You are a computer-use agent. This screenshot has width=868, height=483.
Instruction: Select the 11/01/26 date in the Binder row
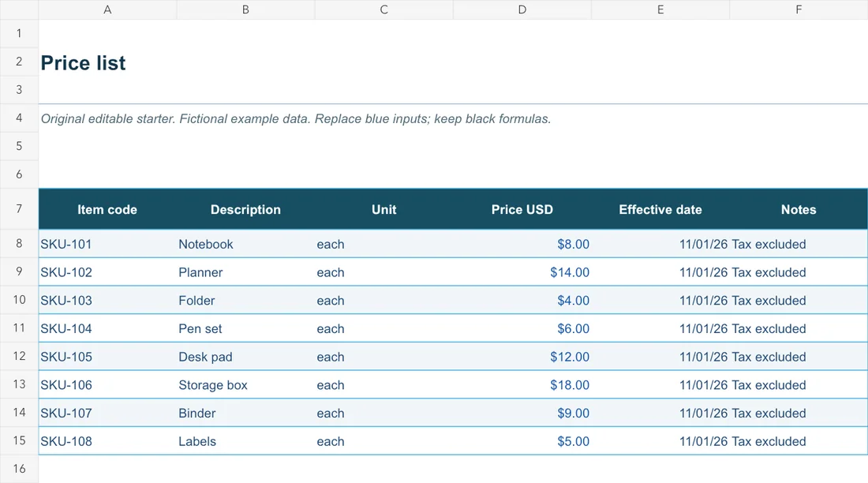(703, 414)
